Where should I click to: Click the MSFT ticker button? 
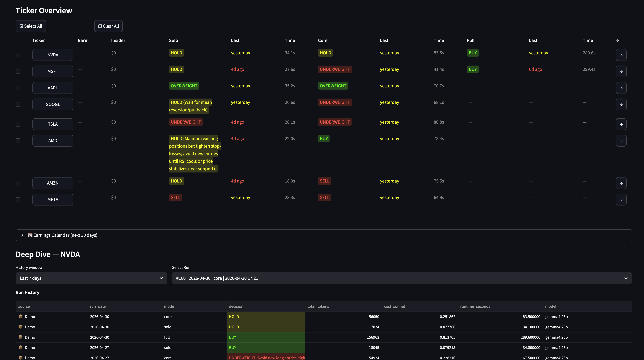point(53,71)
